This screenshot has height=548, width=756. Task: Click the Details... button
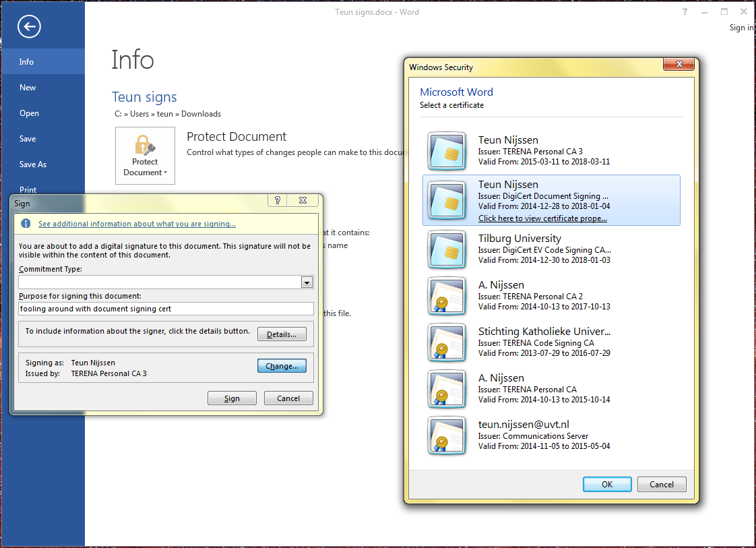pyautogui.click(x=282, y=334)
